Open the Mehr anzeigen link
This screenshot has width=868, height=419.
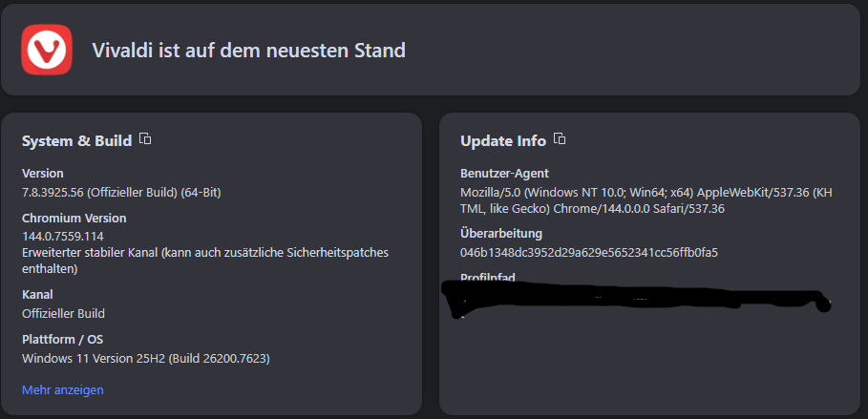pyautogui.click(x=63, y=389)
